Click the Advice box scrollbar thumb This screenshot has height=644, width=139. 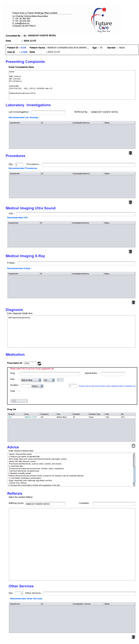tap(134, 472)
